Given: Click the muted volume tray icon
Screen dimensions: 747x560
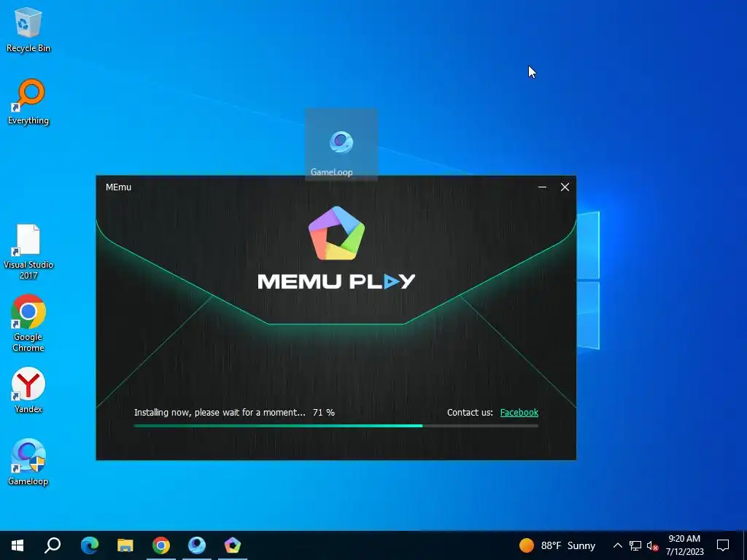Looking at the screenshot, I should pos(652,545).
